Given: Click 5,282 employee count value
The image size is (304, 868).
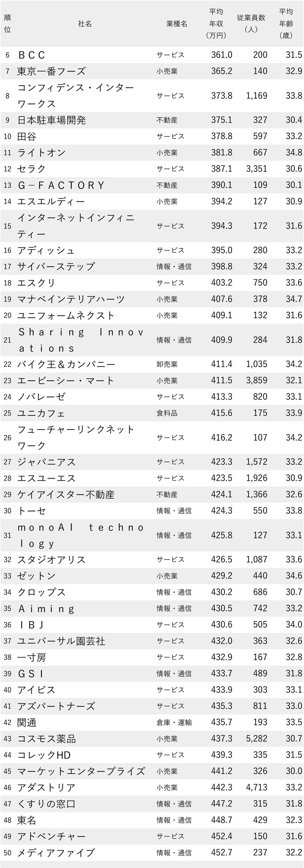Looking at the screenshot, I should [x=257, y=739].
